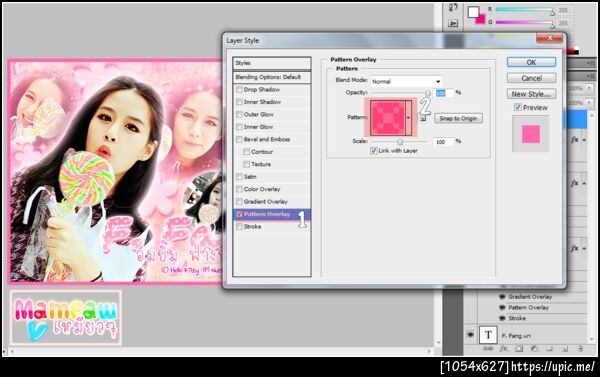
Task: Open the Blend Mode dropdown
Action: click(x=406, y=82)
